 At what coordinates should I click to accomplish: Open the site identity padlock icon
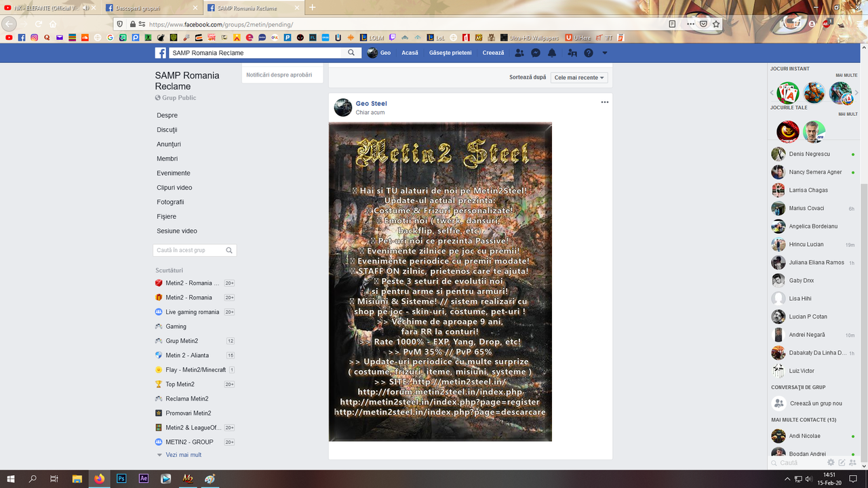tap(133, 24)
